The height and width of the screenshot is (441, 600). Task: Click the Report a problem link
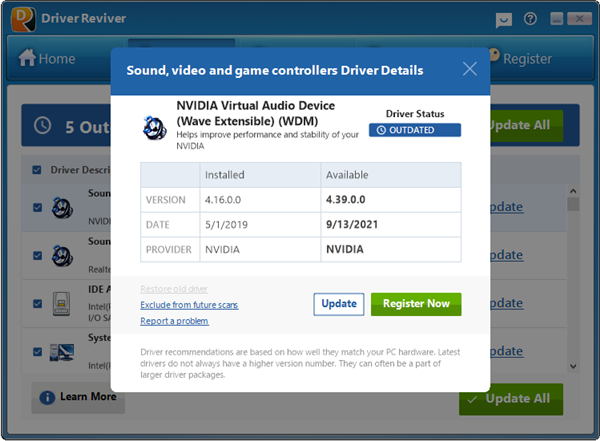point(174,321)
